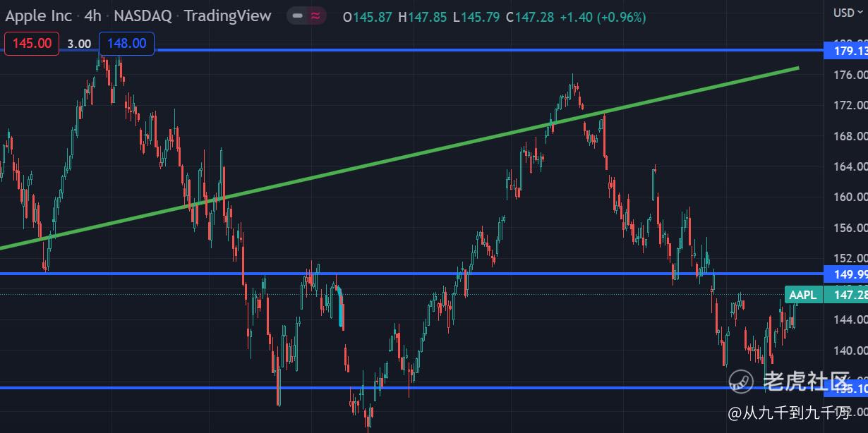Click the 172.00 price scale tick
The width and height of the screenshot is (868, 433).
click(850, 105)
